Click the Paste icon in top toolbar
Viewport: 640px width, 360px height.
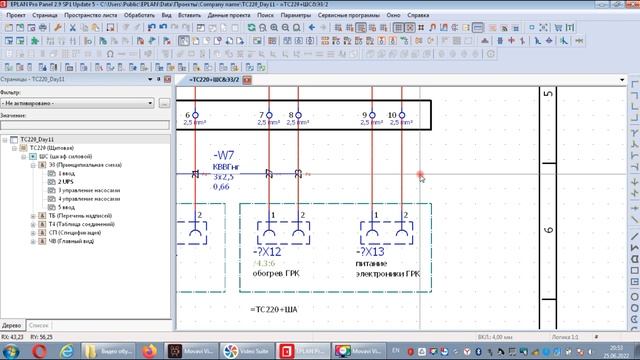(96, 28)
